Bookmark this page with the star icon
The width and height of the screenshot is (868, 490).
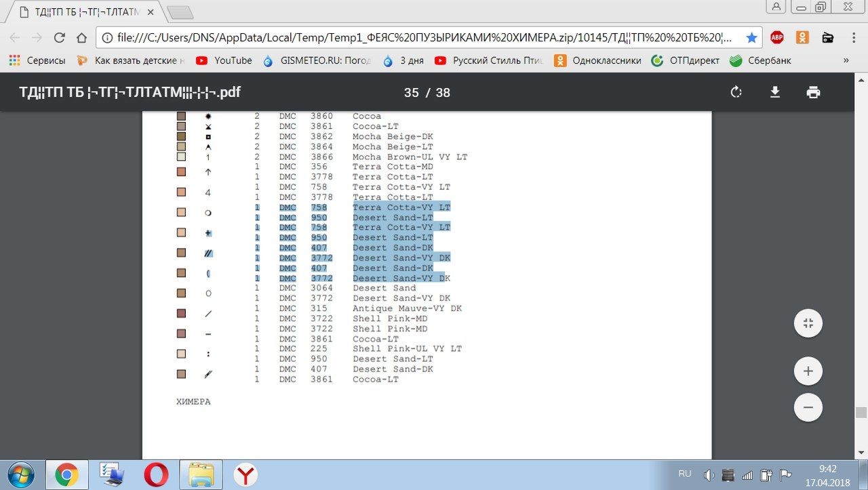[x=751, y=37]
